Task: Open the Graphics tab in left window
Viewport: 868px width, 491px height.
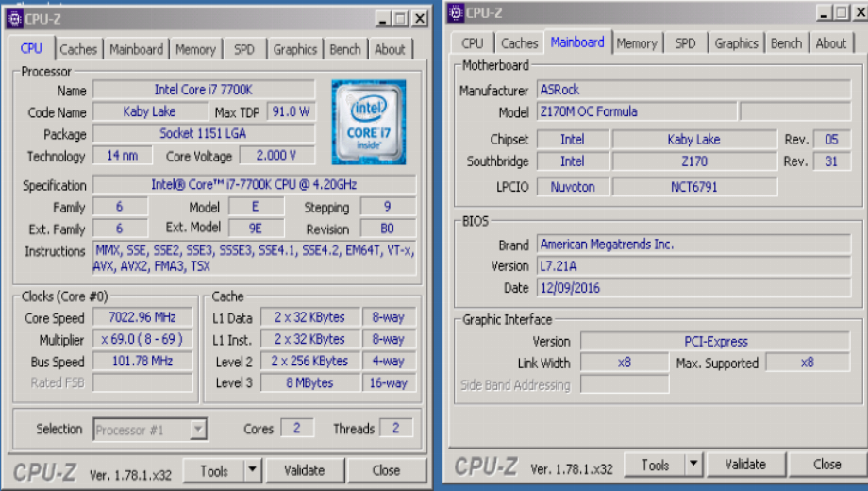Action: (x=294, y=49)
